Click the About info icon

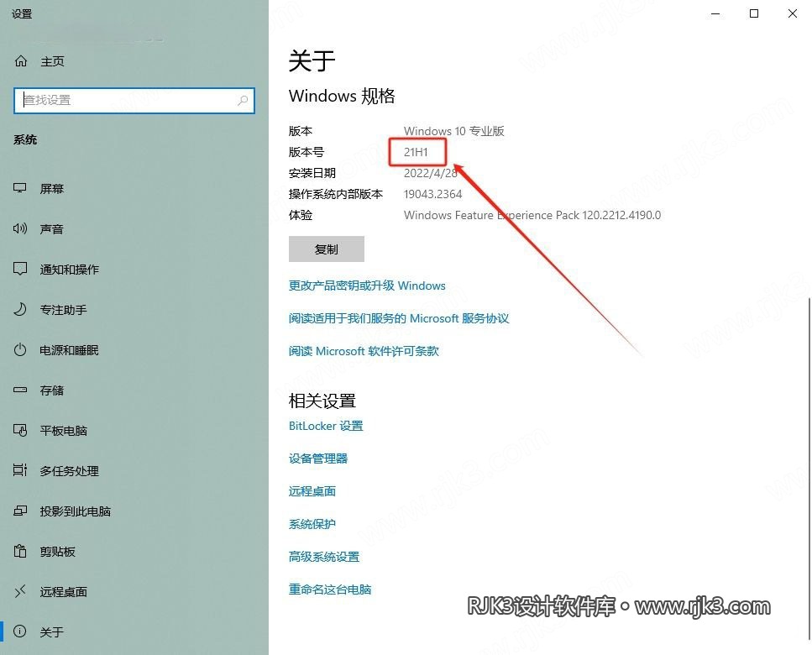pos(19,631)
